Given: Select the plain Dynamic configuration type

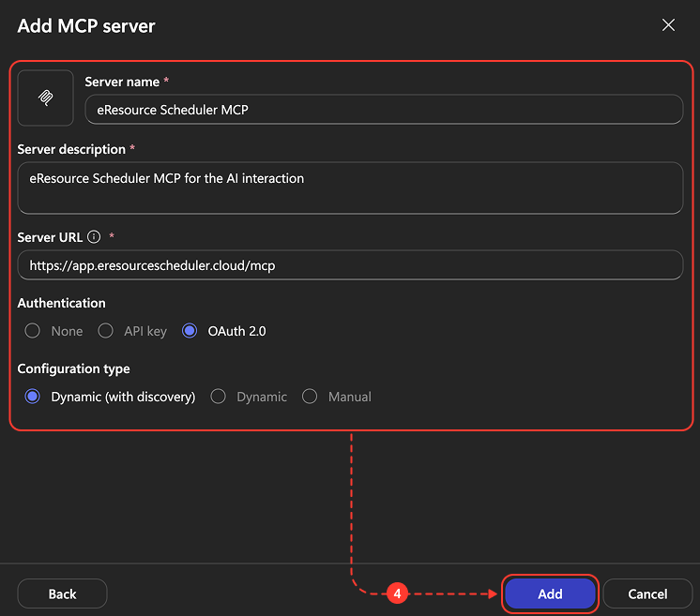Looking at the screenshot, I should point(218,397).
